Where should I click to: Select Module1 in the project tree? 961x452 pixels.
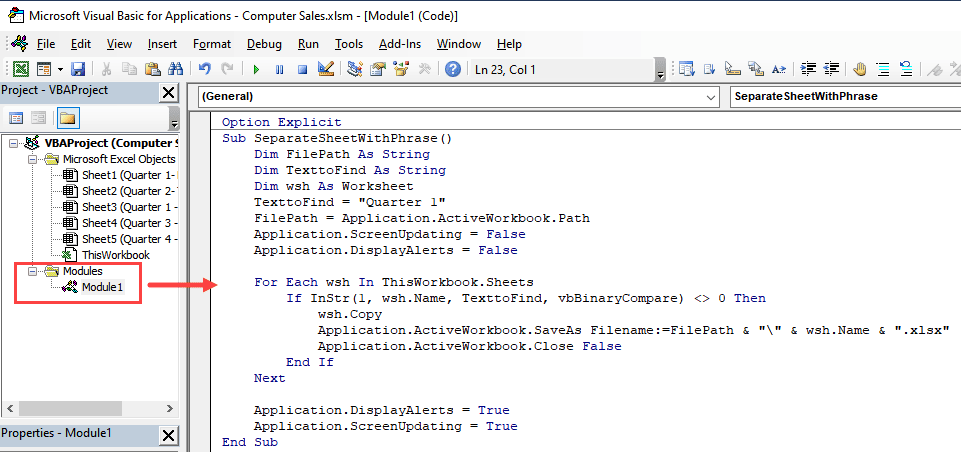(x=102, y=286)
